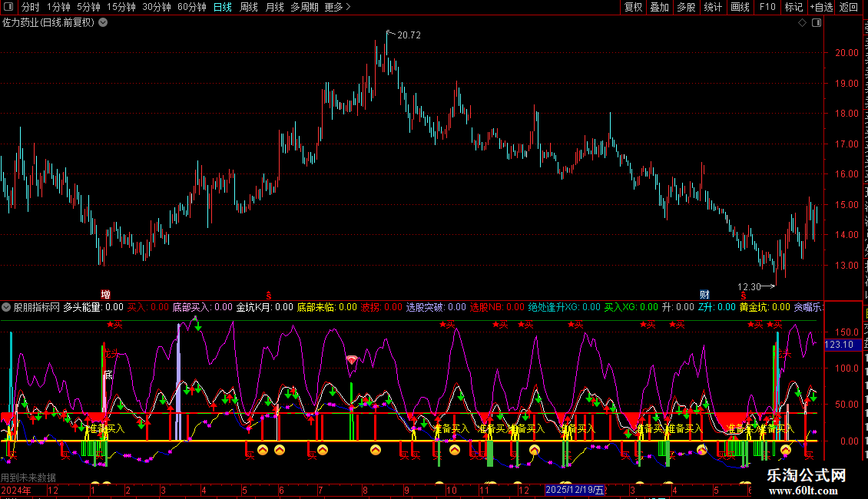Click the 12.30 low price label

(x=749, y=286)
